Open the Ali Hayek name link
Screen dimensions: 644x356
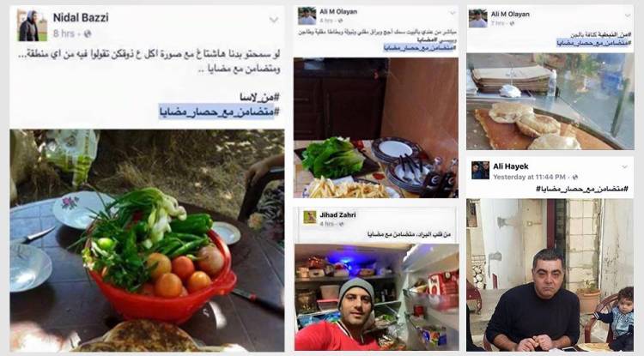click(x=511, y=166)
